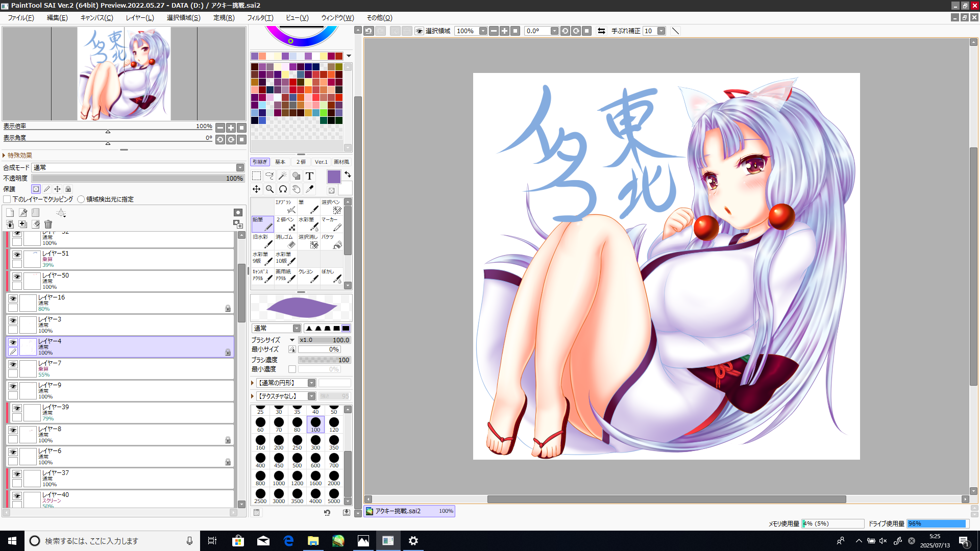Select the lasso selection tool
Image resolution: width=980 pixels, height=551 pixels.
pos(269,176)
